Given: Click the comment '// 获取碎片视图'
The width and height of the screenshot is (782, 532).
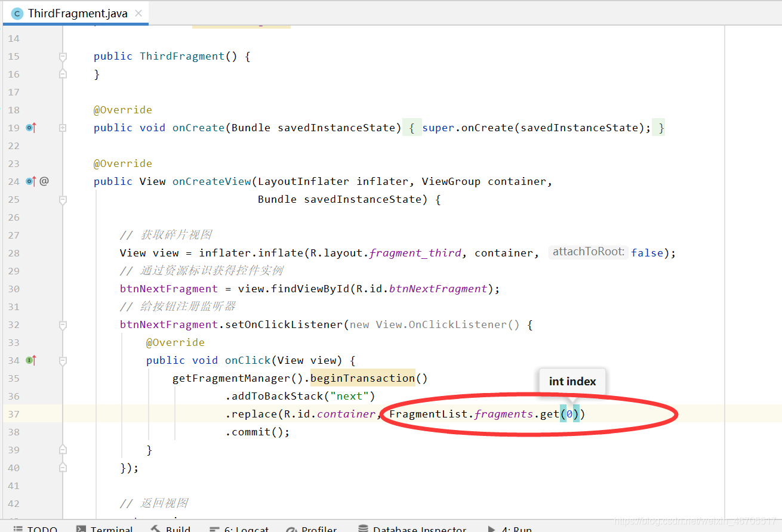Looking at the screenshot, I should pos(166,235).
